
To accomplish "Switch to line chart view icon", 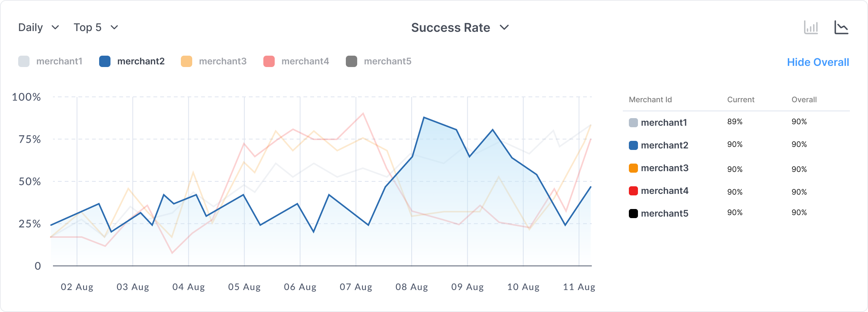I will point(841,28).
